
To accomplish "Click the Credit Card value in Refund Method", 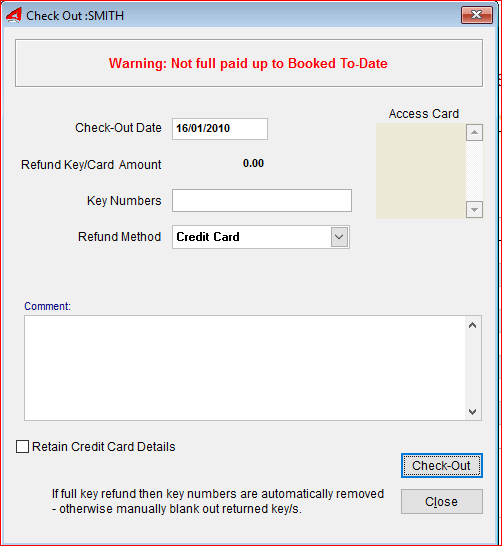I will point(208,237).
